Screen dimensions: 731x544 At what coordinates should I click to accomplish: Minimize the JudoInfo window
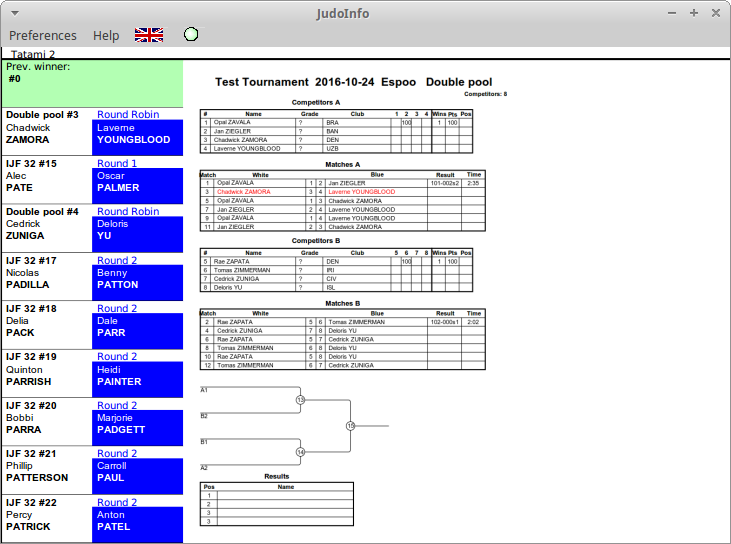(673, 13)
